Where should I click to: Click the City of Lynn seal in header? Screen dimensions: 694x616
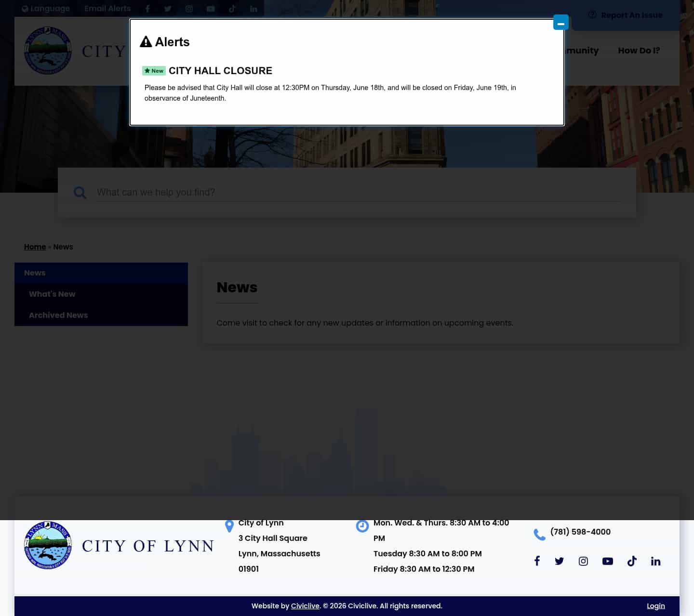click(x=48, y=51)
